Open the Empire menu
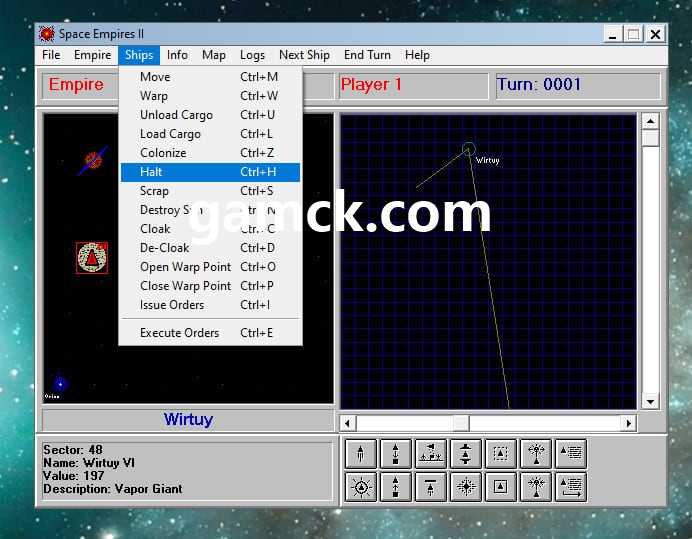692x539 pixels. (93, 55)
